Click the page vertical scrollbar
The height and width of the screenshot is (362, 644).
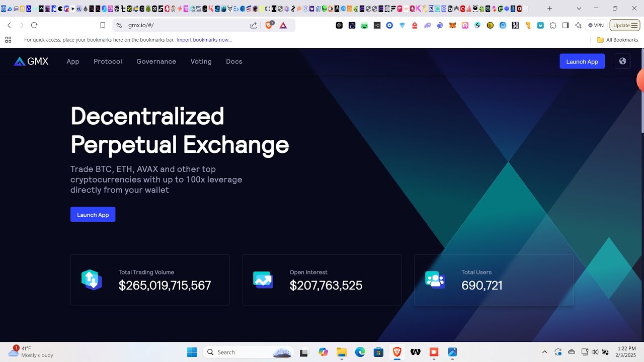click(x=641, y=90)
